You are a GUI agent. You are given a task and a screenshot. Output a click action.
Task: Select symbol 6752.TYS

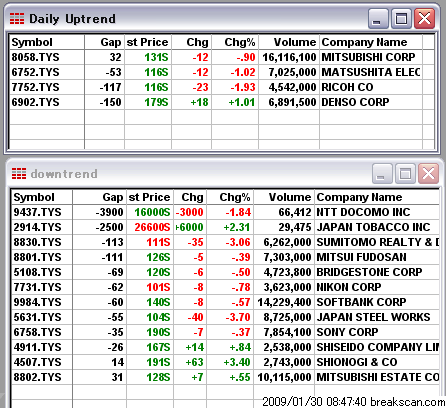(x=35, y=72)
